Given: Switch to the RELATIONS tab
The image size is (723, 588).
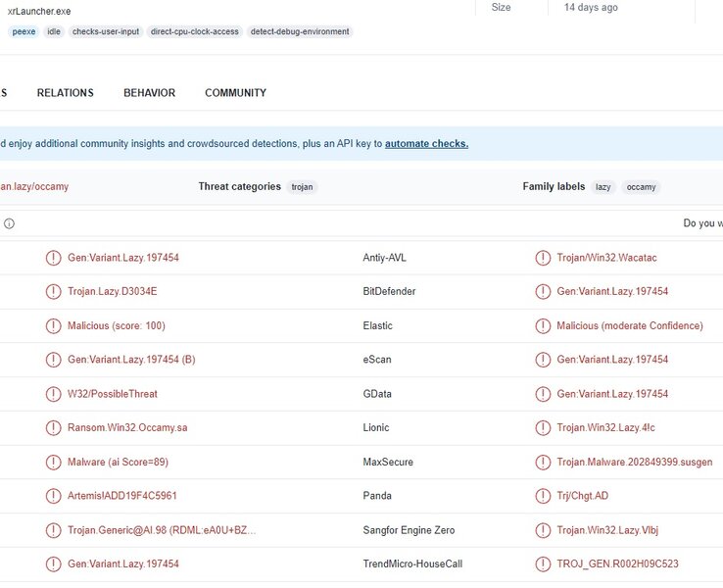Looking at the screenshot, I should [65, 93].
